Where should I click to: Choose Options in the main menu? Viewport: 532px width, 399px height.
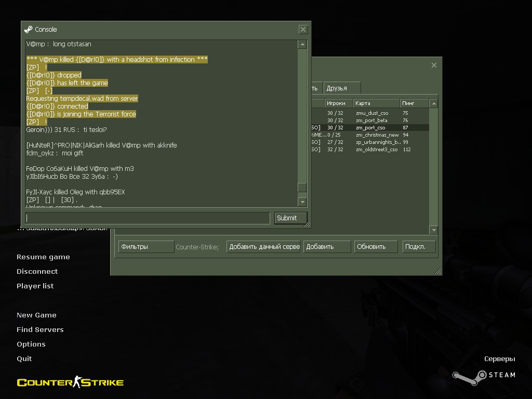31,344
